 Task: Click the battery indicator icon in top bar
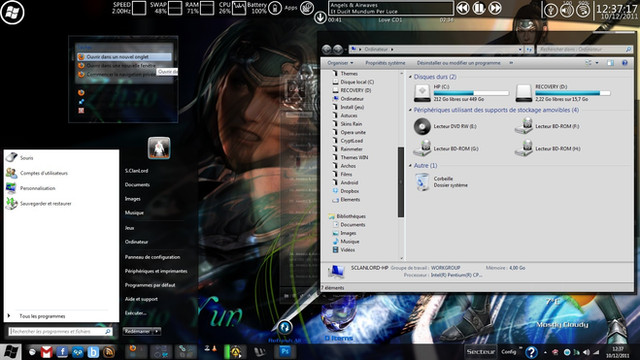pos(275,8)
